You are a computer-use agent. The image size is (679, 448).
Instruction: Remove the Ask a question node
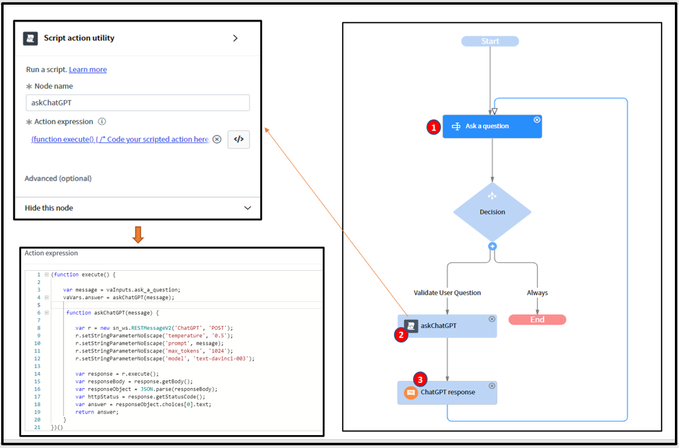(x=537, y=120)
